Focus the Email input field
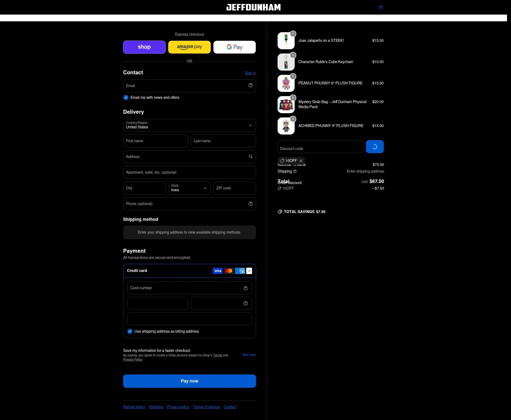Image resolution: width=511 pixels, height=420 pixels. (x=189, y=86)
